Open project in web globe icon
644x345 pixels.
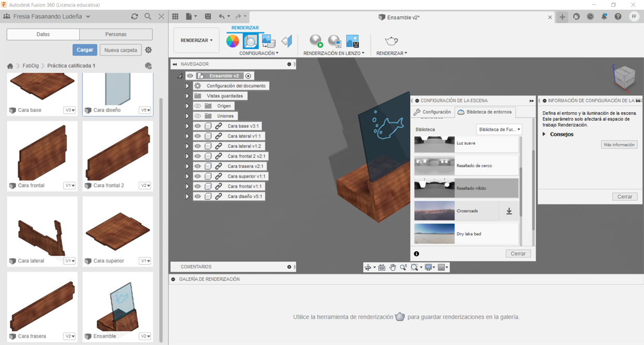(x=148, y=66)
